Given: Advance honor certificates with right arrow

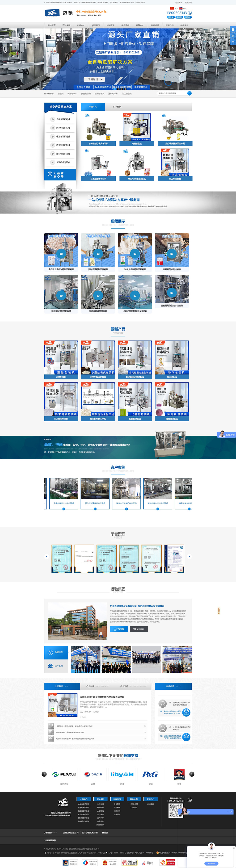Looking at the screenshot, I should 189,556.
